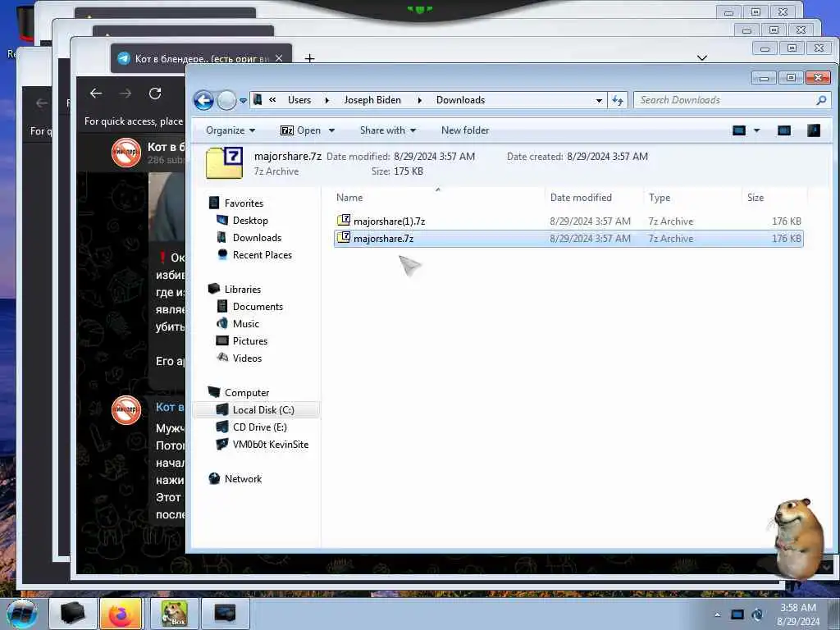840x630 pixels.
Task: Click the Explorer Help icon
Action: coord(813,130)
